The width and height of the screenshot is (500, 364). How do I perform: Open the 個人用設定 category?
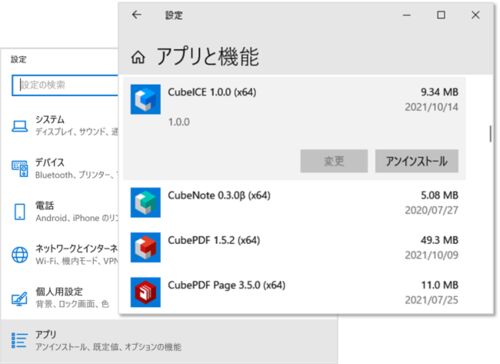click(60, 298)
